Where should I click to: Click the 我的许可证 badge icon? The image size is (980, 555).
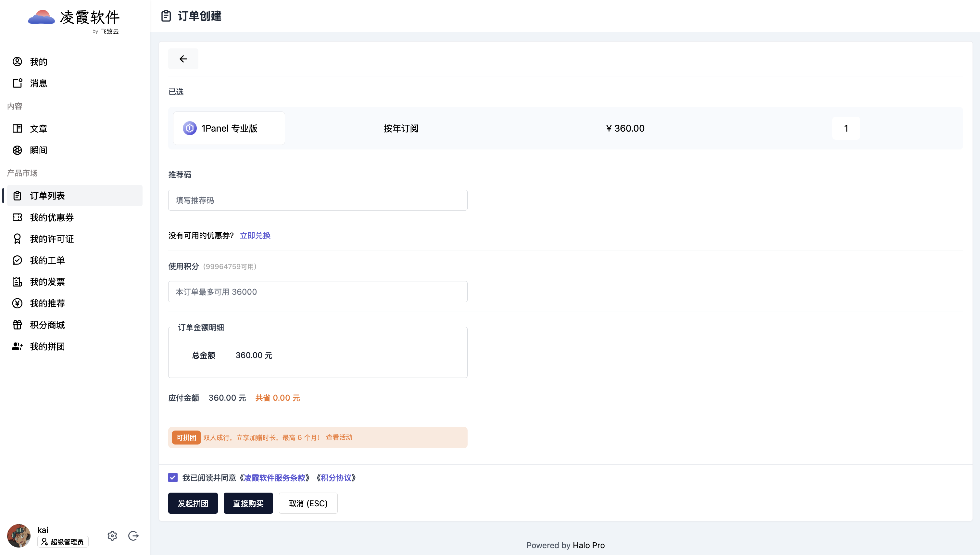17,239
